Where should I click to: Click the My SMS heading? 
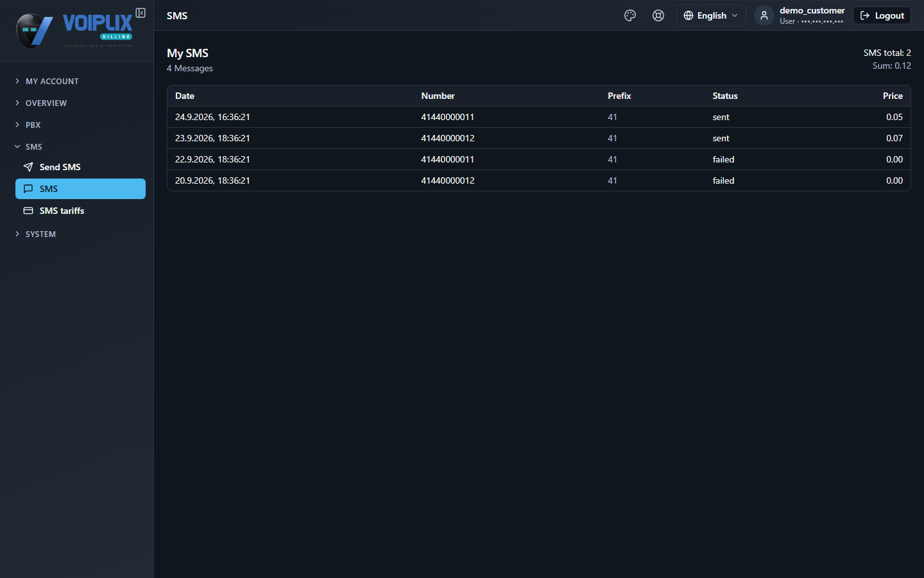click(x=187, y=53)
